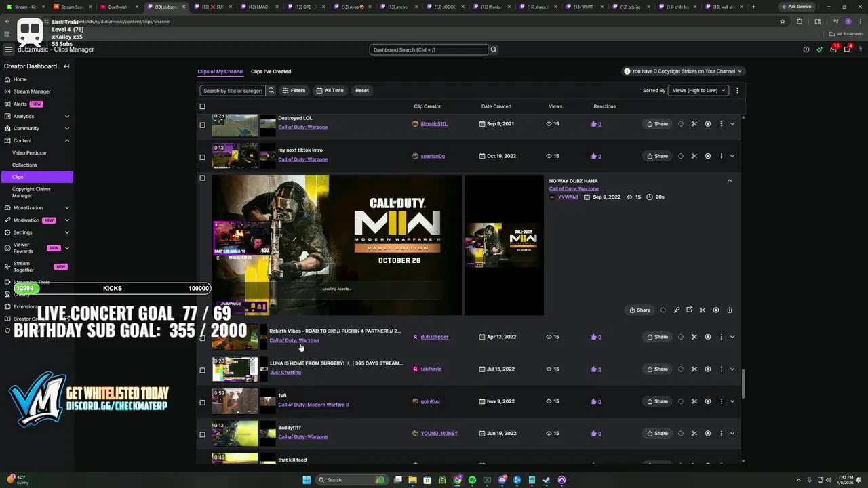Viewport: 868px width, 488px height.
Task: Open Spotify from the Windows taskbar
Action: (472, 480)
